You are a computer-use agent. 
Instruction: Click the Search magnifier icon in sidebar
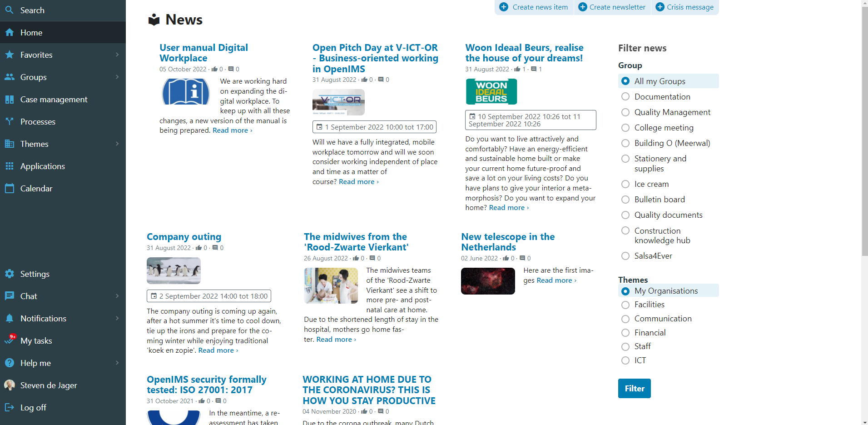pos(10,10)
